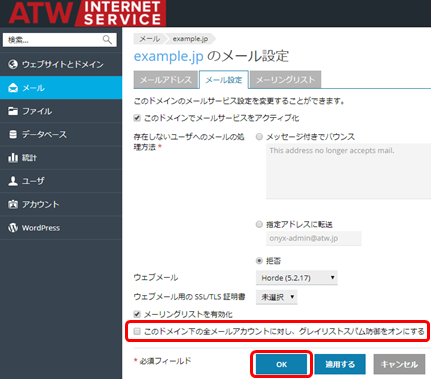
Task: Click the ウェブメール label text
Action: (156, 277)
